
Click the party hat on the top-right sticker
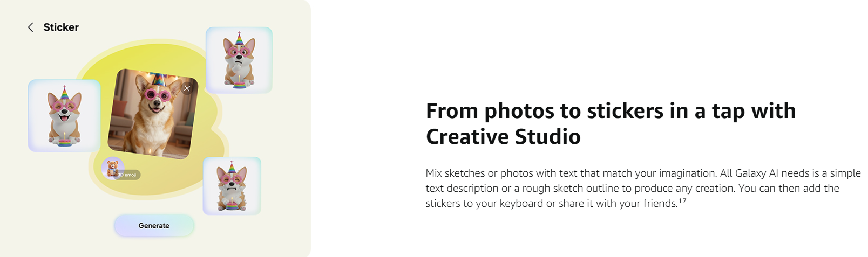click(x=239, y=39)
